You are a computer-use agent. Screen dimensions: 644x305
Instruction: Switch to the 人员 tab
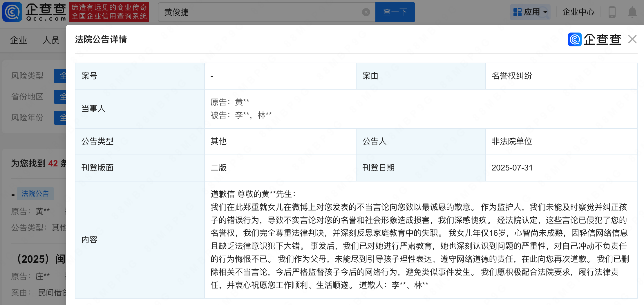click(x=51, y=40)
